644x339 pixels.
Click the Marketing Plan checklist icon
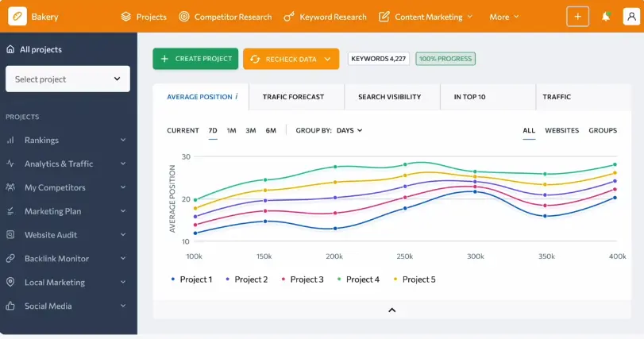[10, 211]
